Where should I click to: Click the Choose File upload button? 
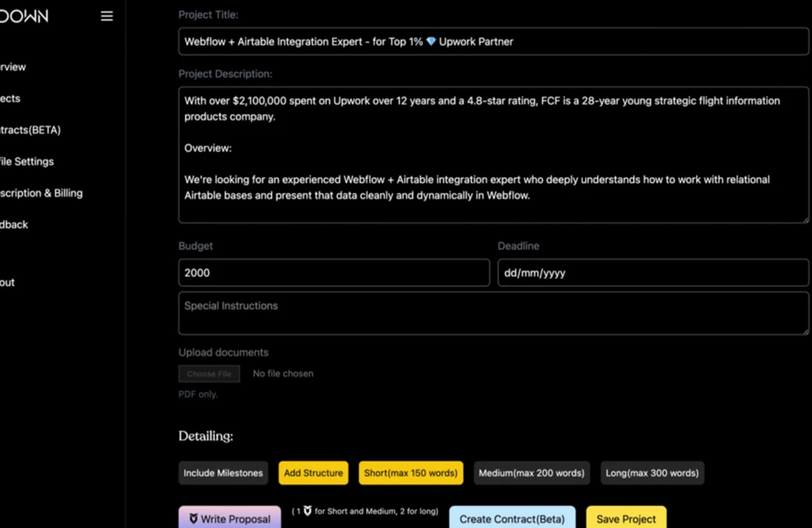(x=209, y=374)
